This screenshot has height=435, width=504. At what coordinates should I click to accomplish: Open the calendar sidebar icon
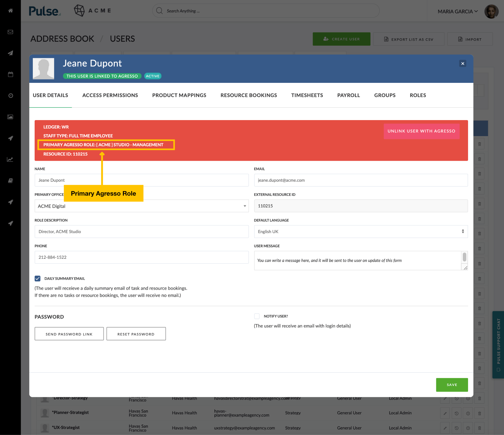tap(10, 74)
